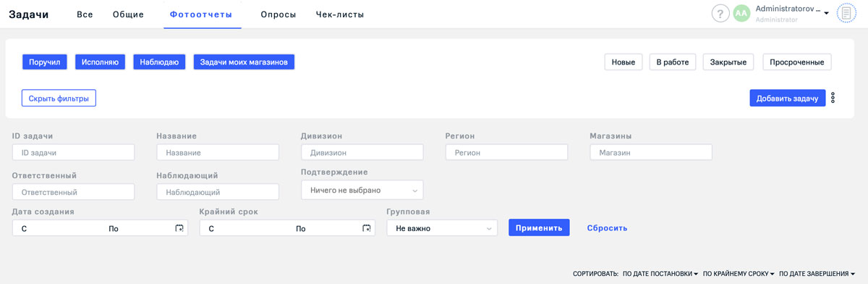
Task: Click Скрыть фильтры button
Action: click(59, 98)
